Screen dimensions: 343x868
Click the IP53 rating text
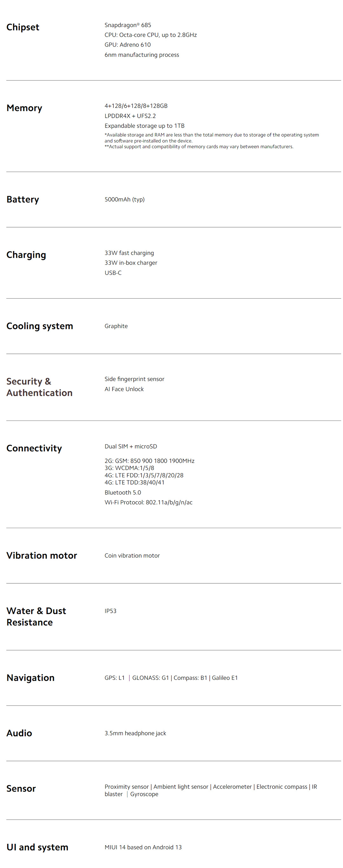110,611
